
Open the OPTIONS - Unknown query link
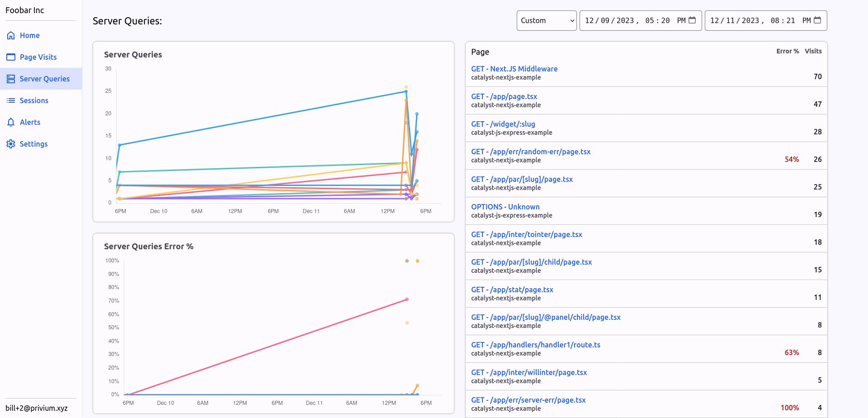point(505,207)
